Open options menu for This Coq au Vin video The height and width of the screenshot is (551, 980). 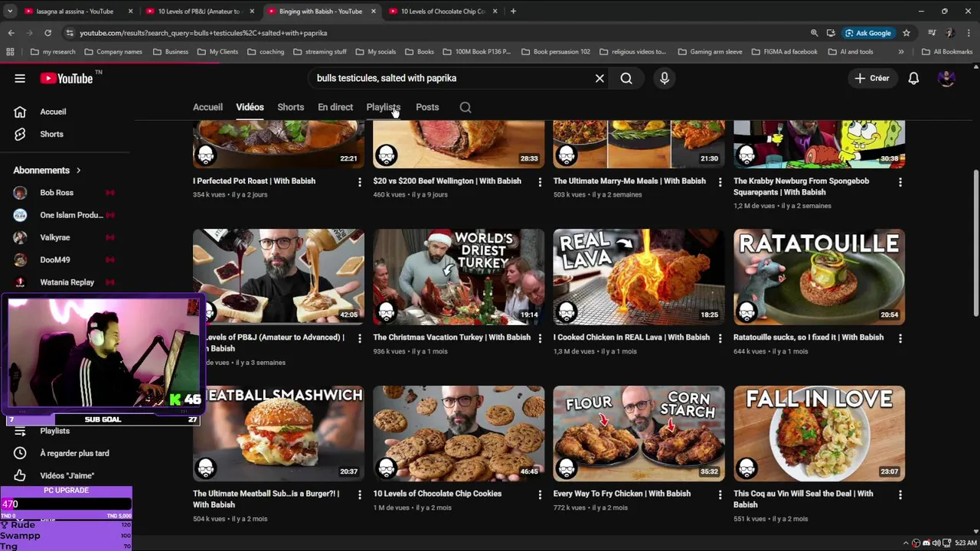coord(900,495)
